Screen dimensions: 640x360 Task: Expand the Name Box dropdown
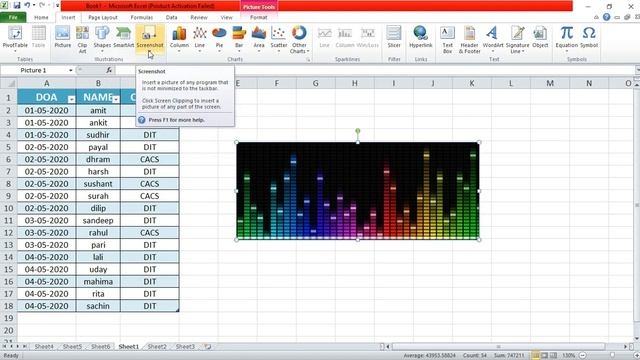pos(71,70)
